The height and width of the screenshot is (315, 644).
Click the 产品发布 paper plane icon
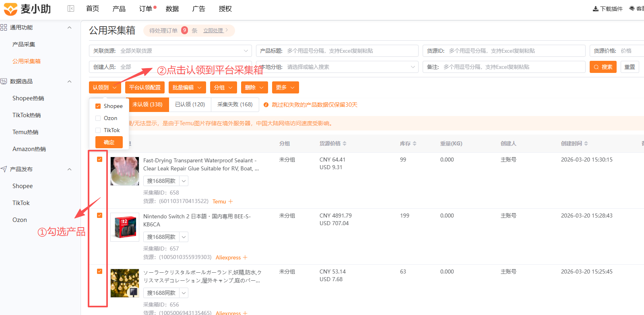tap(4, 169)
